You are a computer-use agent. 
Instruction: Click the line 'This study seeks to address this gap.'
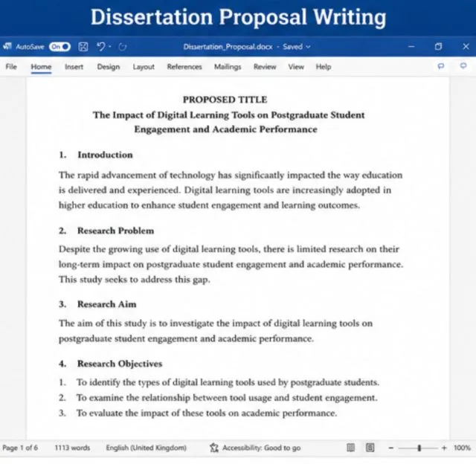click(x=135, y=279)
